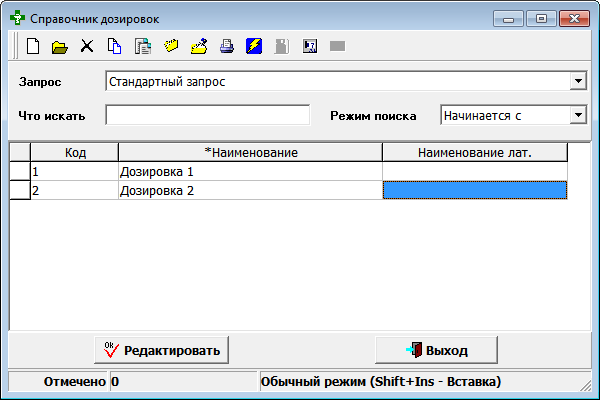600x400 pixels.
Task: Click code cell of Дозировка 1 row
Action: tap(75, 171)
